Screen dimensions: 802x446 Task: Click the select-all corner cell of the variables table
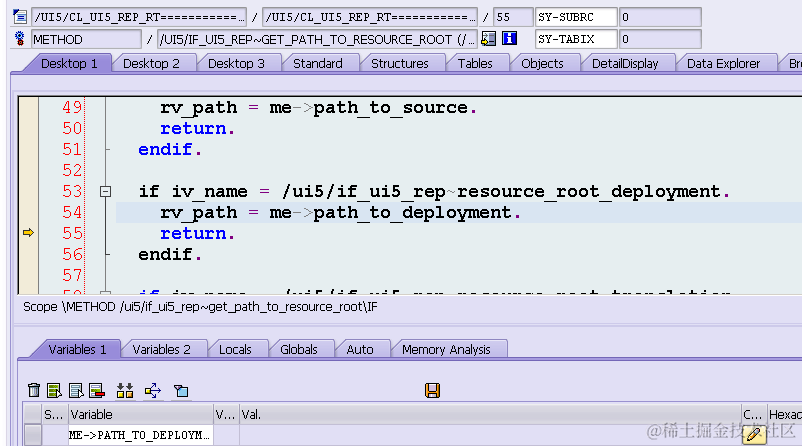[x=33, y=414]
